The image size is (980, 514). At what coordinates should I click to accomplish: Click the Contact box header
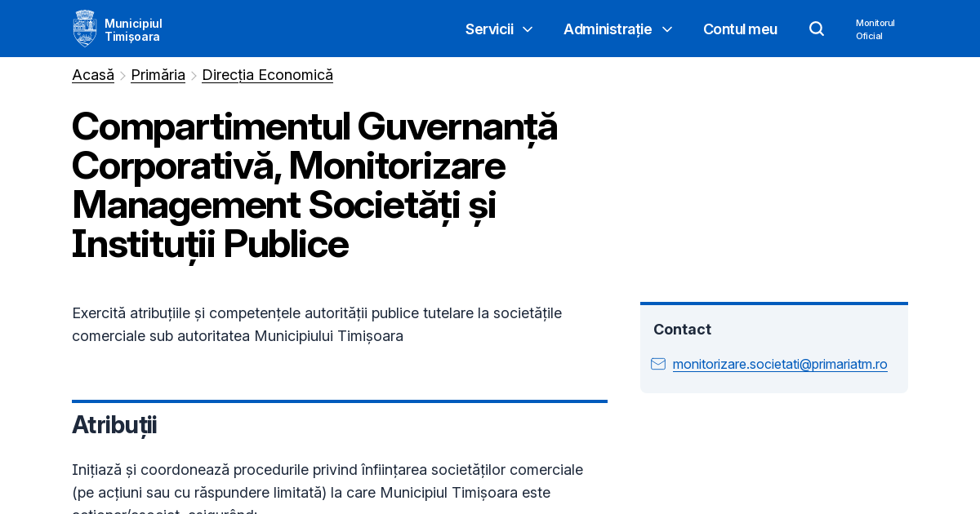tap(682, 329)
